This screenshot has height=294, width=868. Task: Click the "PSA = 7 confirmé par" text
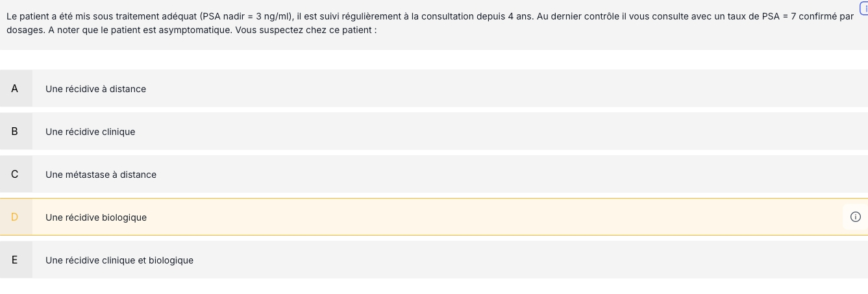808,16
